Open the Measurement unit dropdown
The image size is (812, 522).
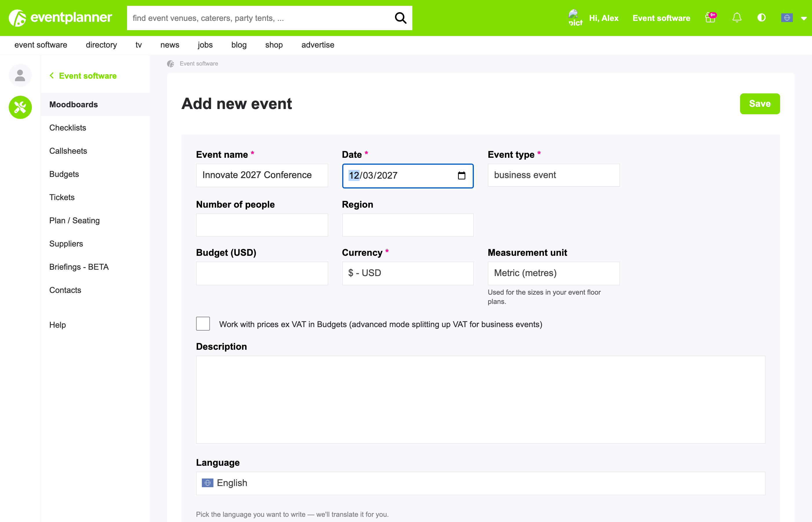[x=553, y=273]
